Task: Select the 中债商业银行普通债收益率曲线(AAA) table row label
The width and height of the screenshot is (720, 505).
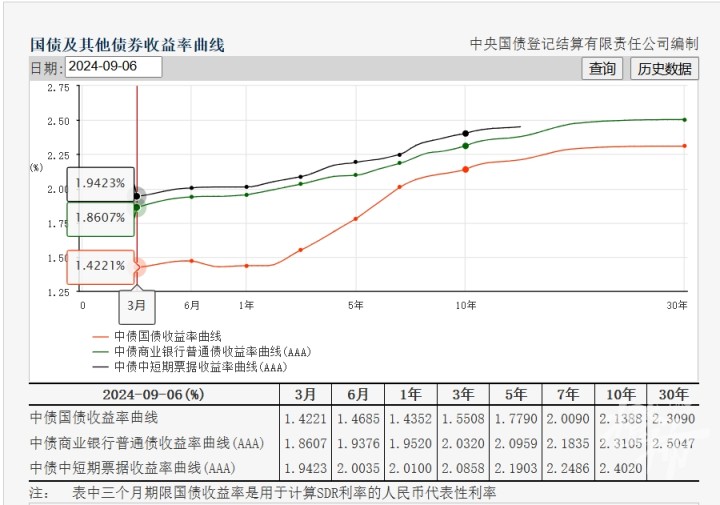Action: [x=147, y=443]
